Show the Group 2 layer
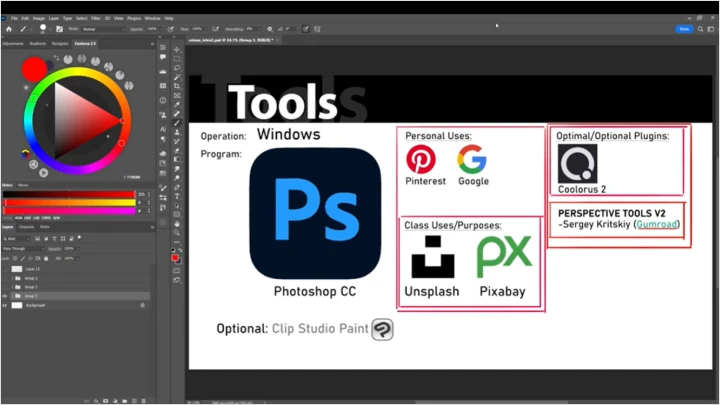 [x=5, y=278]
